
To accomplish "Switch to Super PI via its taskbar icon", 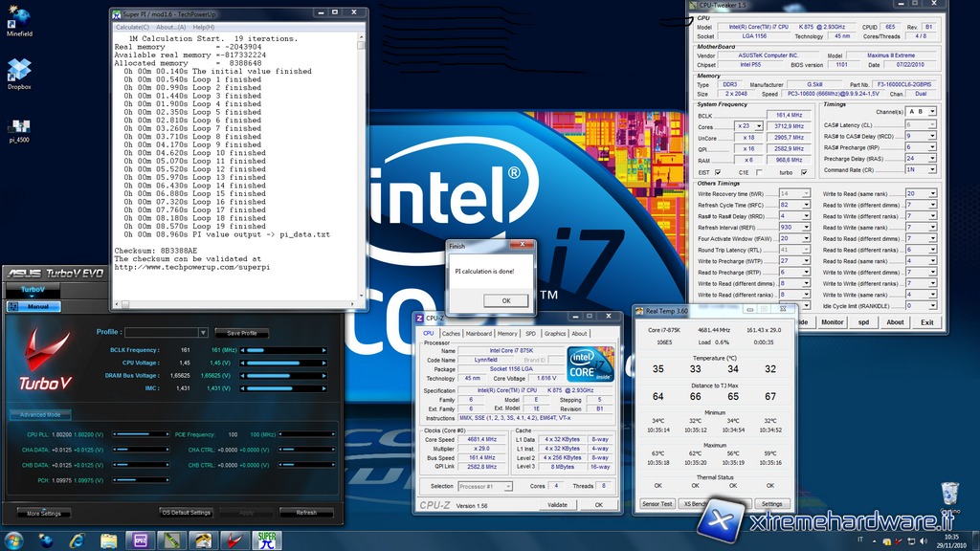I will click(x=265, y=540).
